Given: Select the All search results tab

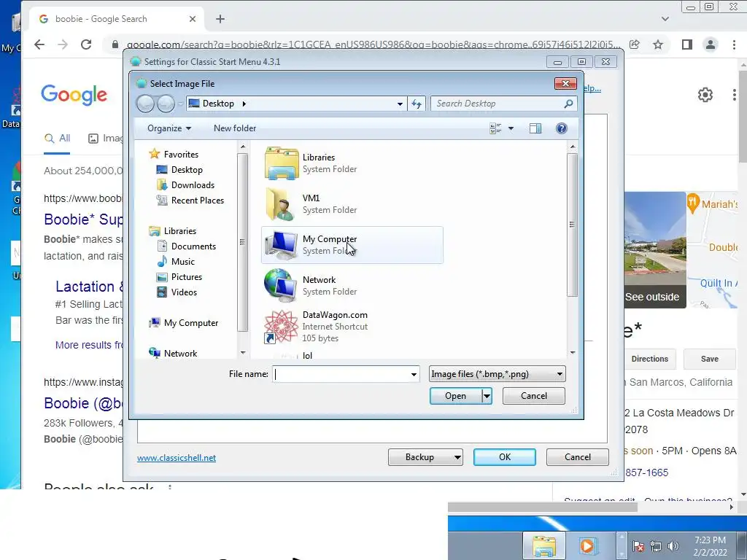Looking at the screenshot, I should click(x=57, y=138).
